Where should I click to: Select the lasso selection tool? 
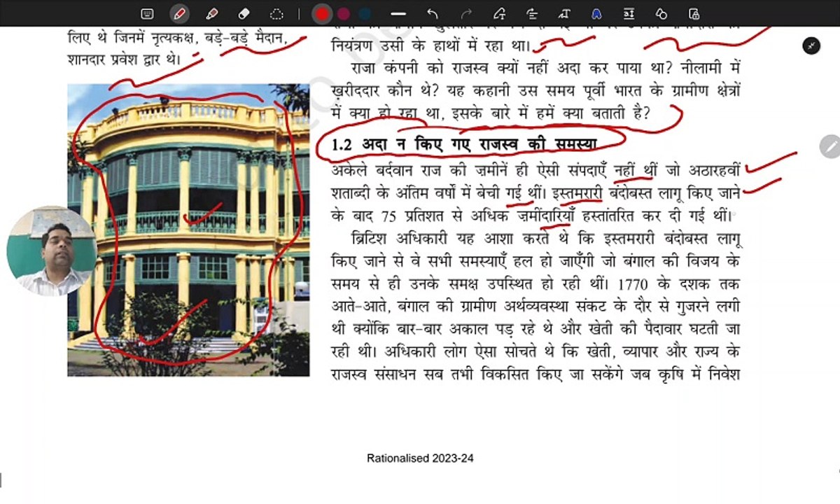click(x=276, y=13)
